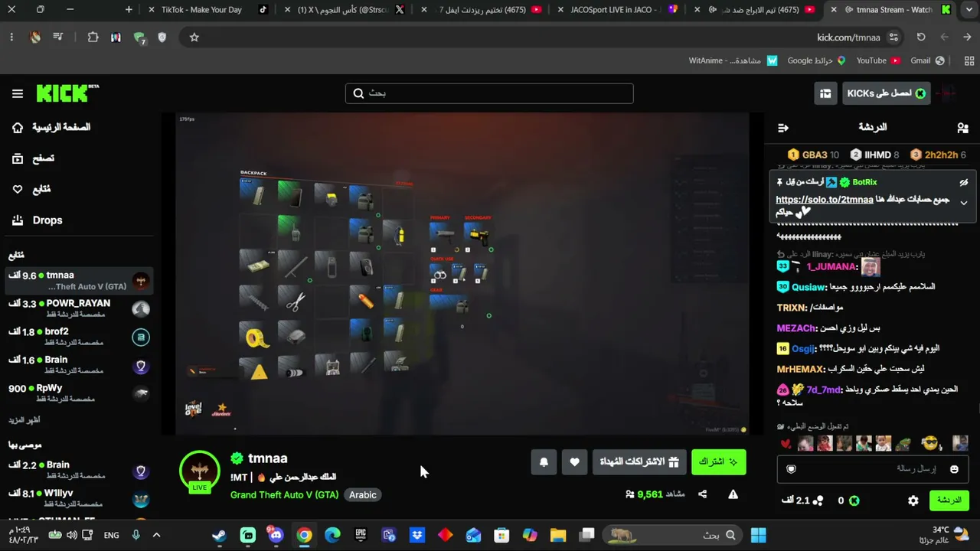Screen dimensions: 980x551
Task: Click the 1_JUMANA username in chat
Action: (x=831, y=266)
